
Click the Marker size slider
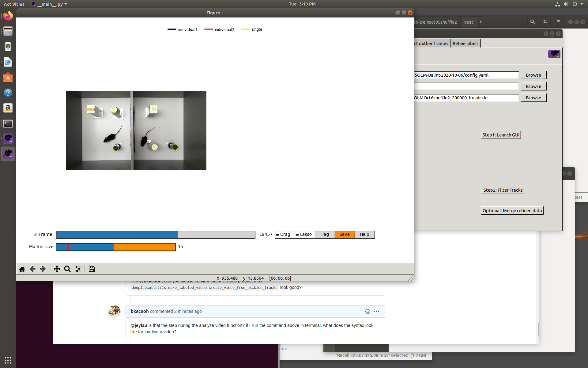point(116,247)
